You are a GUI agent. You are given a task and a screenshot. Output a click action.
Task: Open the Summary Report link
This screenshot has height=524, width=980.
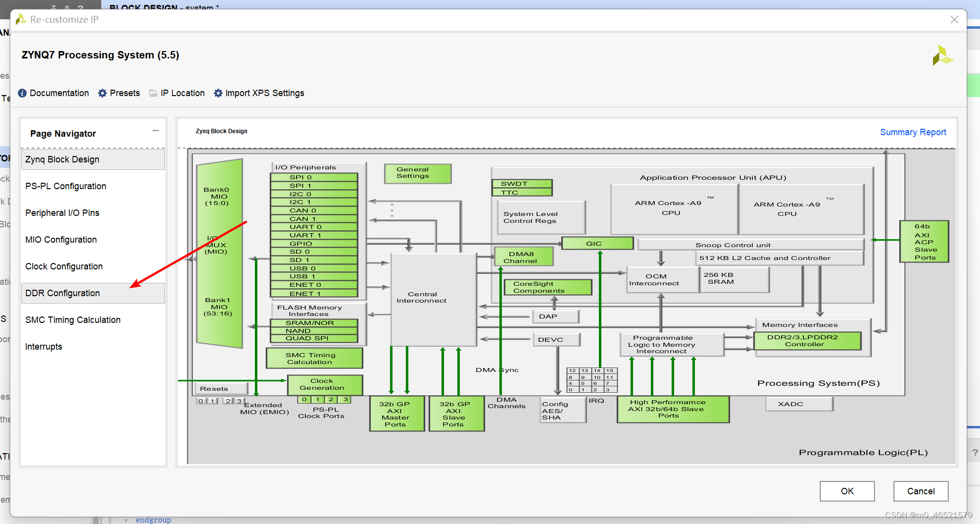click(x=913, y=132)
